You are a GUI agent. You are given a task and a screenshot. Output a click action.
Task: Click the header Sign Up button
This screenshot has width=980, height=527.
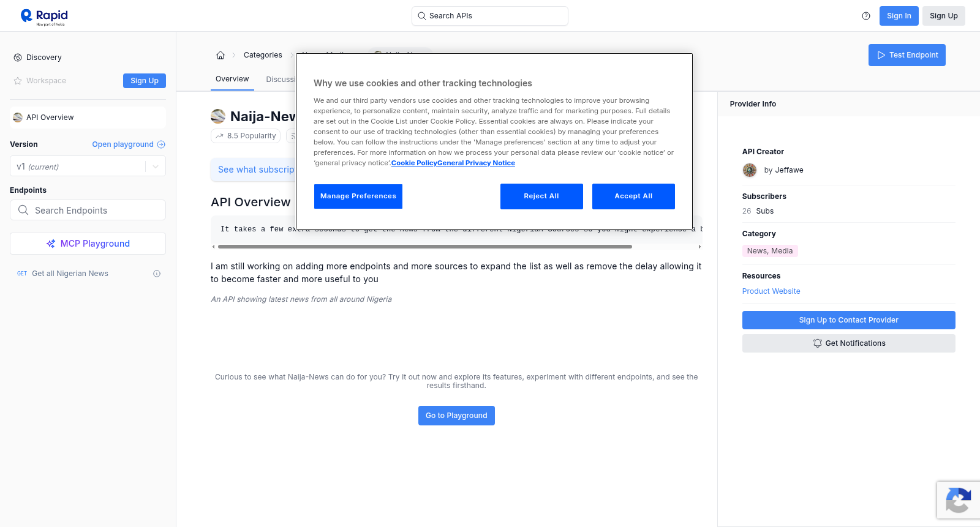coord(944,16)
